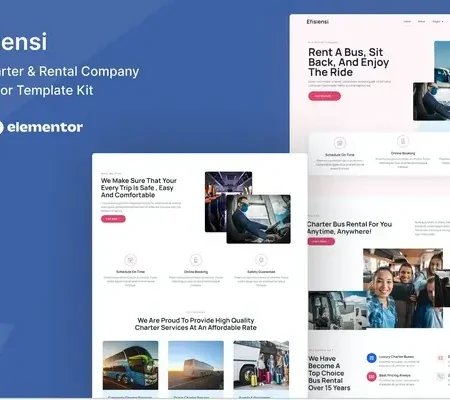
Task: Select 'Online Booking' label in the about mockup
Action: pyautogui.click(x=196, y=272)
